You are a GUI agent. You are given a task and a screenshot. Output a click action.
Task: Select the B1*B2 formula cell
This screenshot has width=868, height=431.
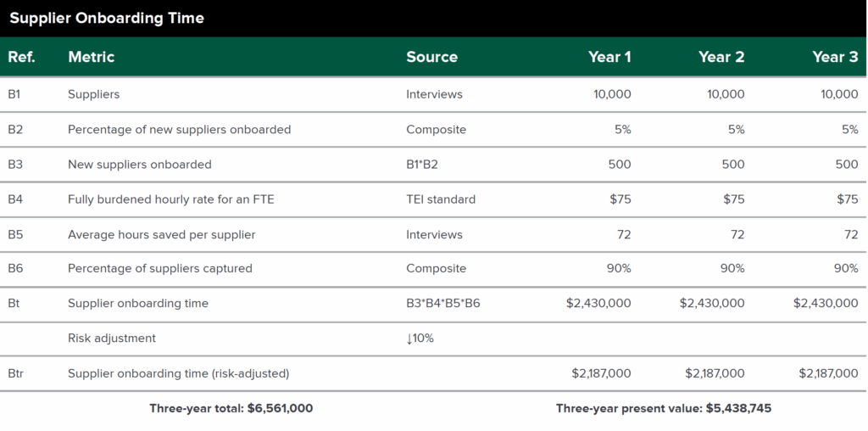tap(422, 165)
